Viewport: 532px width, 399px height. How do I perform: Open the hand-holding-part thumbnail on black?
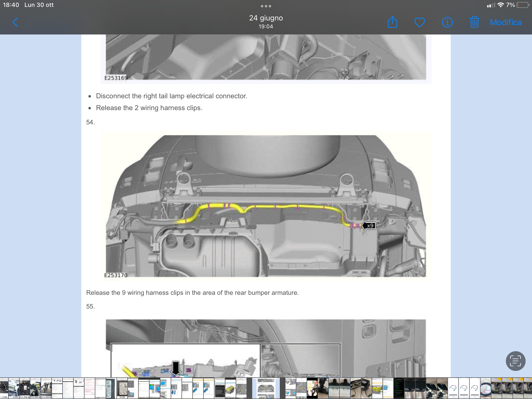[312, 388]
